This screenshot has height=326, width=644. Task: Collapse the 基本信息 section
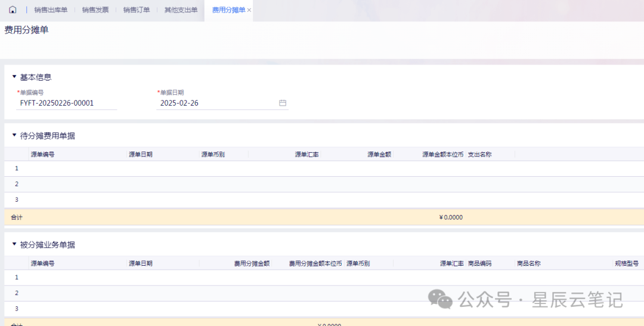[14, 77]
